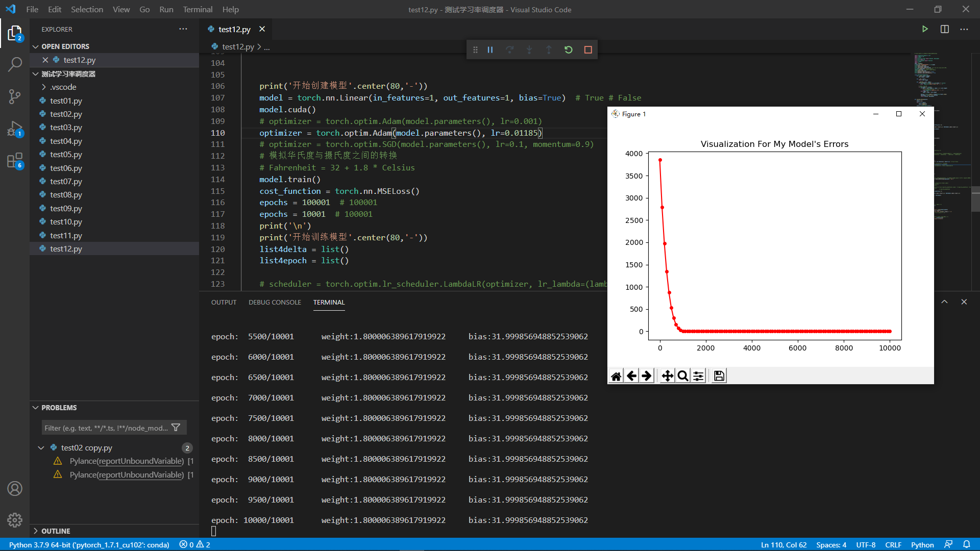Split the editor to the right
The width and height of the screenshot is (980, 551).
coord(945,29)
